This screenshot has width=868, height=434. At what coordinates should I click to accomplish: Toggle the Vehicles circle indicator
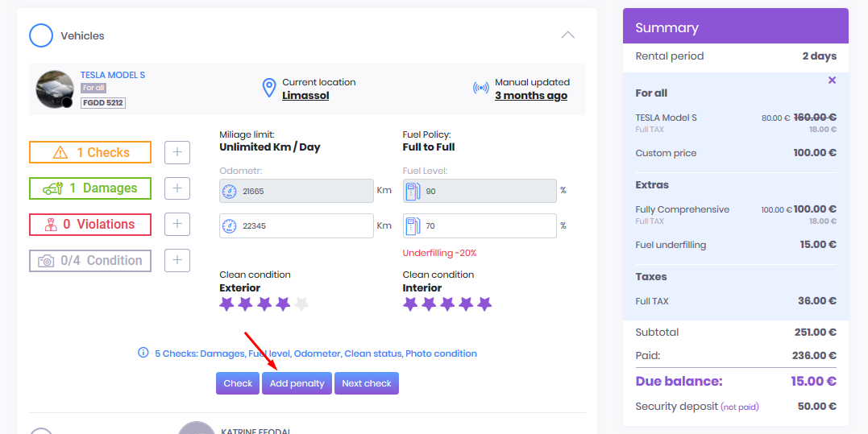(x=41, y=35)
